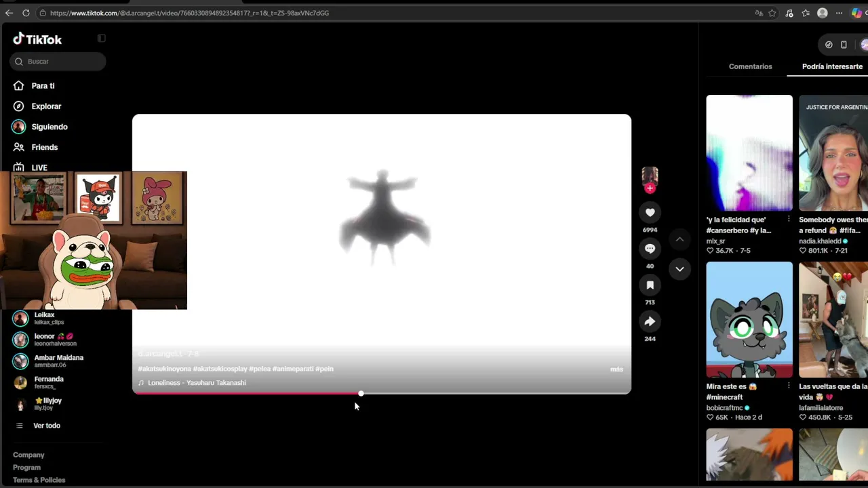This screenshot has width=868, height=488.
Task: Go to next video with down chevron
Action: (679, 269)
